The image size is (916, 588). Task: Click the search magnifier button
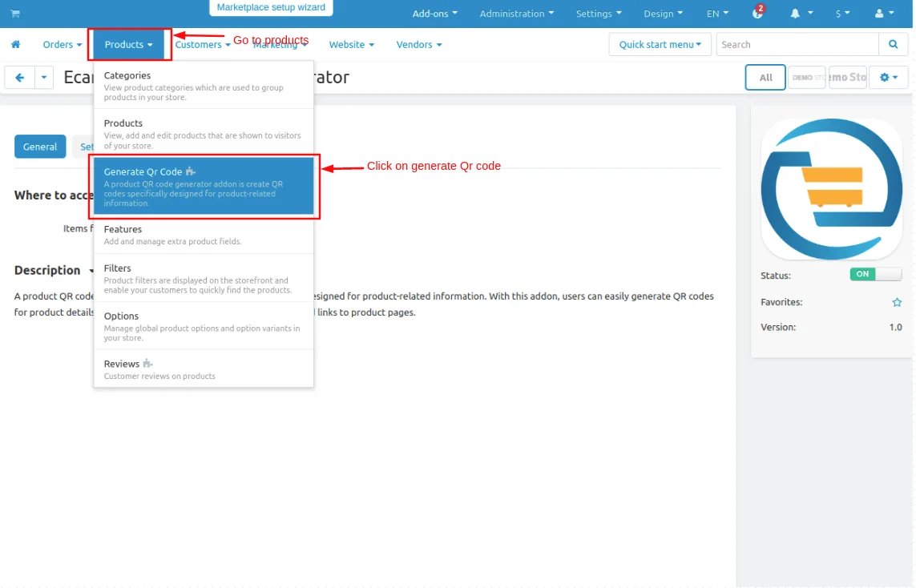(x=893, y=44)
